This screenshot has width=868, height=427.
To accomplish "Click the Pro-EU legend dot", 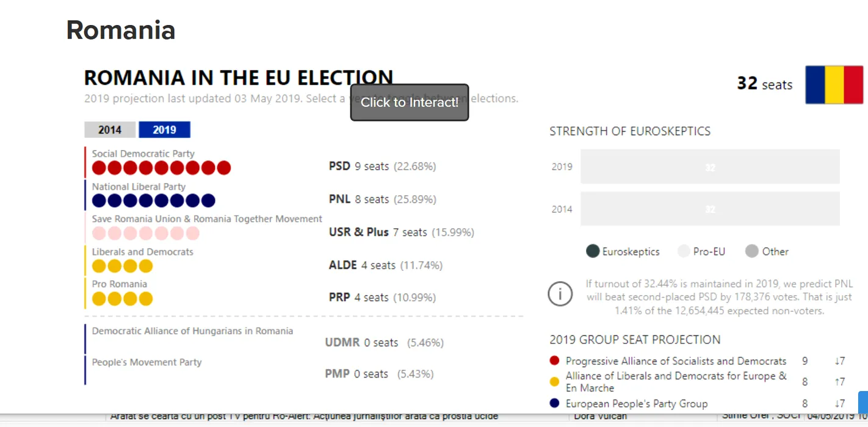I will (684, 251).
